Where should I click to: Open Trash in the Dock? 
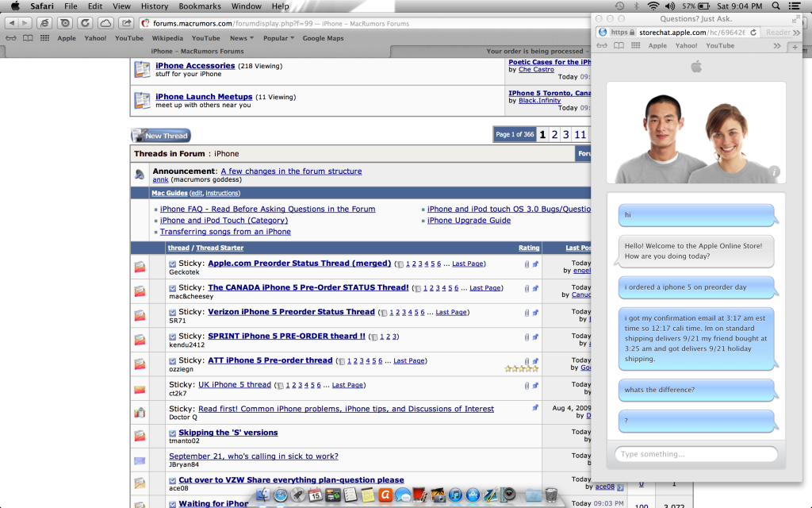coord(552,495)
